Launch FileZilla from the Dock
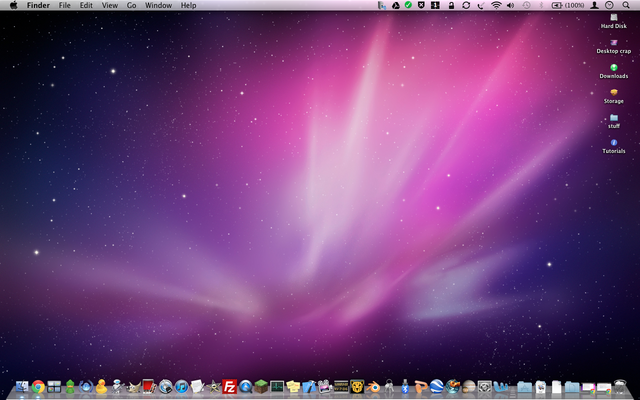The image size is (640, 400). tap(229, 386)
